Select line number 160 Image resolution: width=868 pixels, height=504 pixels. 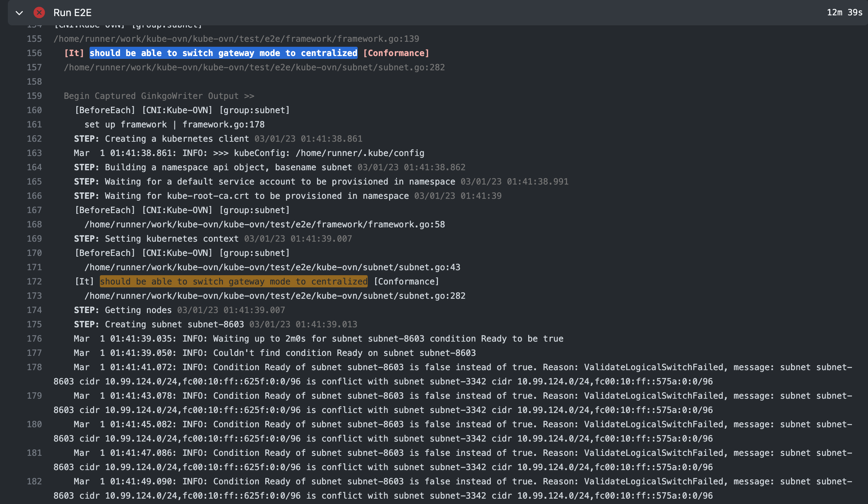point(34,110)
